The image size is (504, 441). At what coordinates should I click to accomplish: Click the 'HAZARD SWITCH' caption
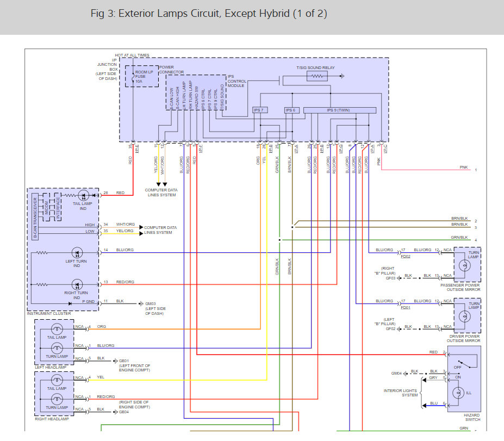(472, 417)
